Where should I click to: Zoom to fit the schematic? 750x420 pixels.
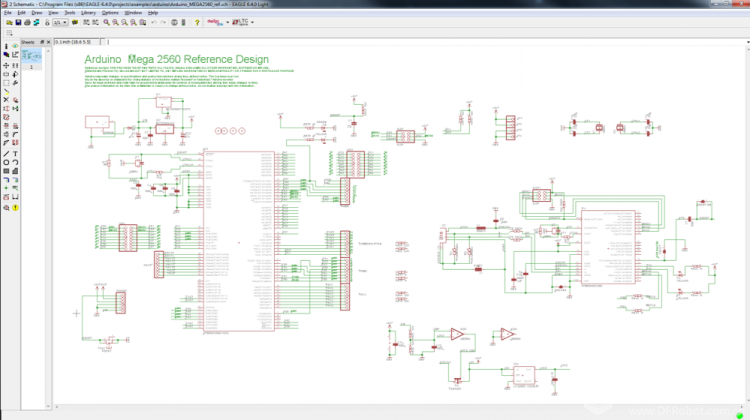pyautogui.click(x=107, y=22)
